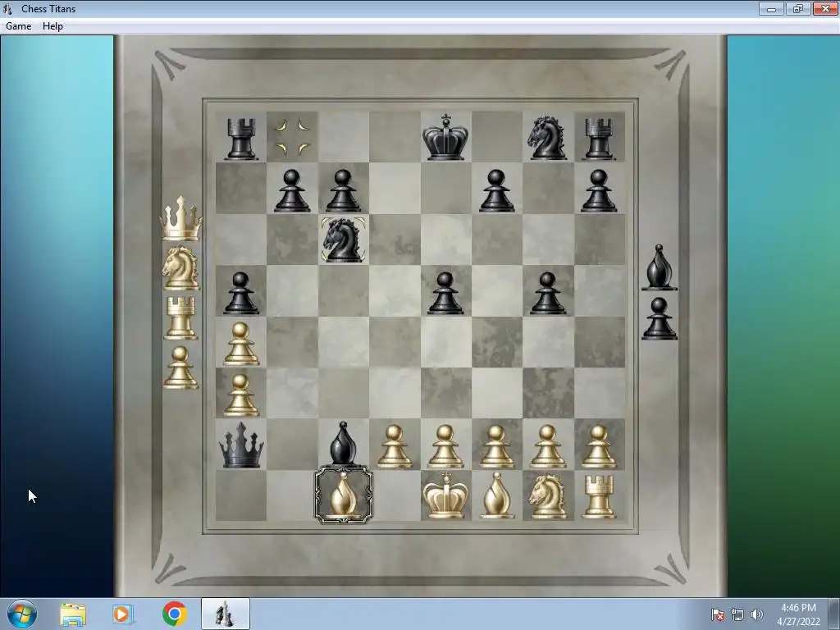Select the black pawn on h7

(x=598, y=190)
